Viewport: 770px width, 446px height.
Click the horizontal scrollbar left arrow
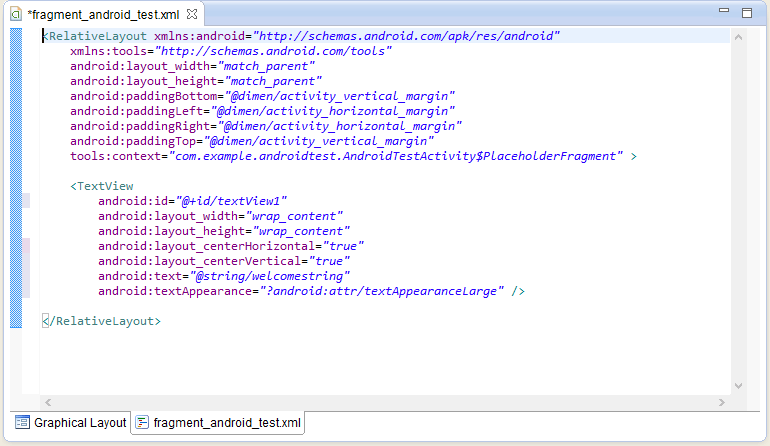tap(49, 402)
